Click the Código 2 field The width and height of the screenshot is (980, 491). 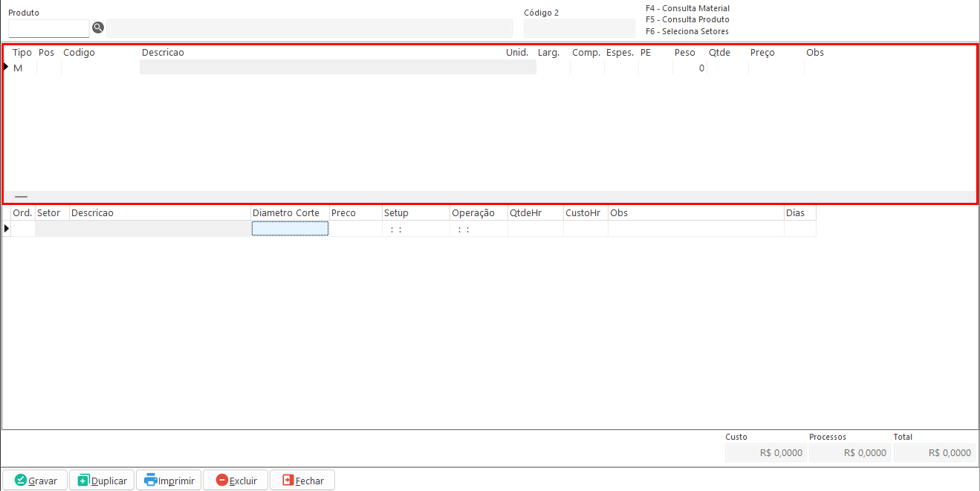579,28
